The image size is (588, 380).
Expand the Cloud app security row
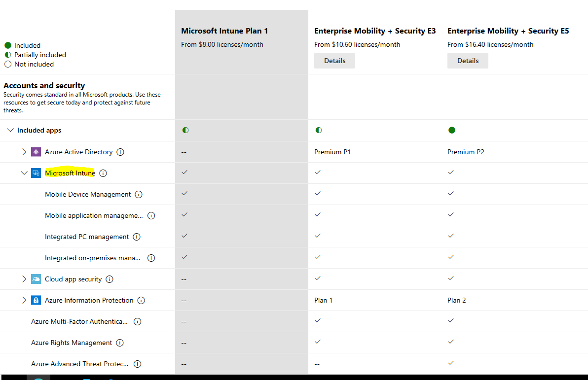point(24,279)
